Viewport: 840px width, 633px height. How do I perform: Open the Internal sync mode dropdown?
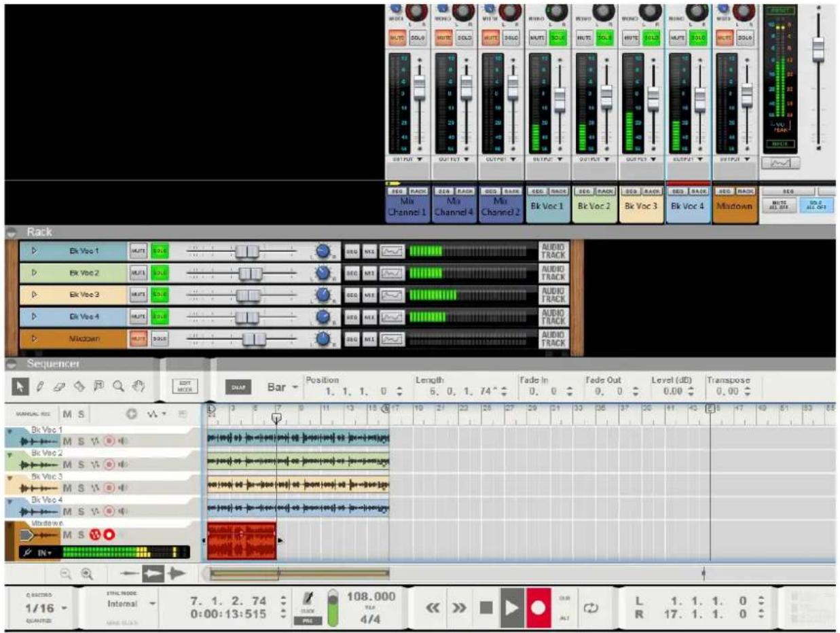click(131, 603)
